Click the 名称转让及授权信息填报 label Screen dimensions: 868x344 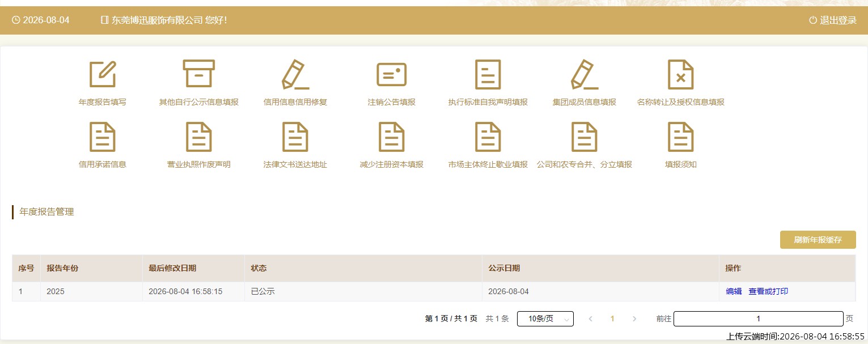681,103
